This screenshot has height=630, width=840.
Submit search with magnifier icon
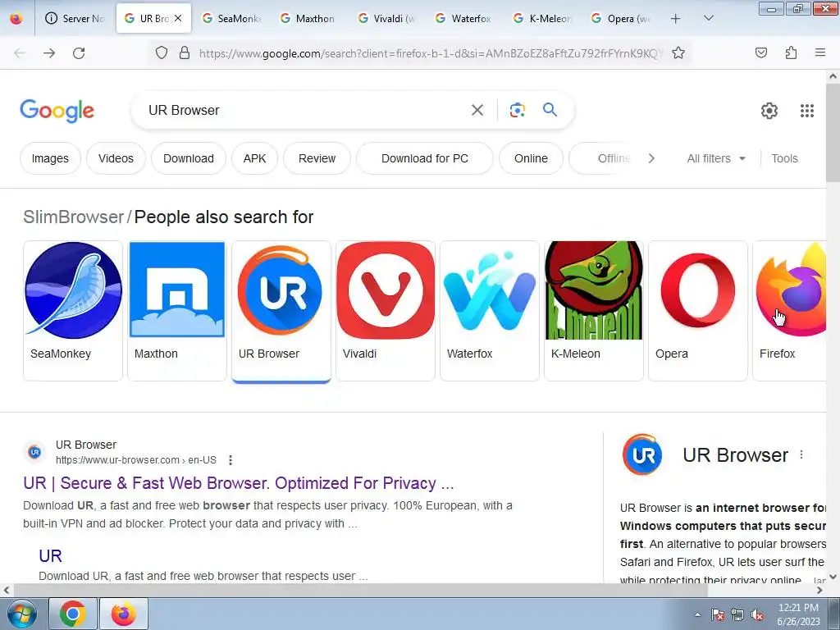point(550,110)
